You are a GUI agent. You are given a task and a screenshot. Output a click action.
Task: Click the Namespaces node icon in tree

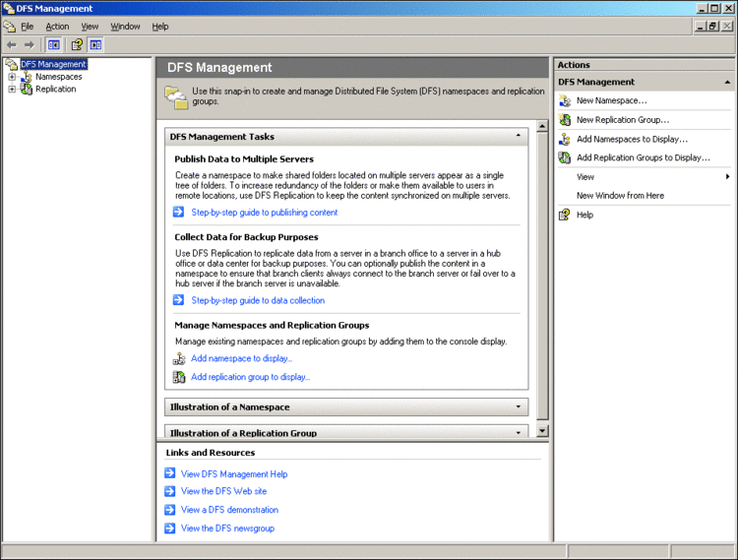pyautogui.click(x=28, y=77)
